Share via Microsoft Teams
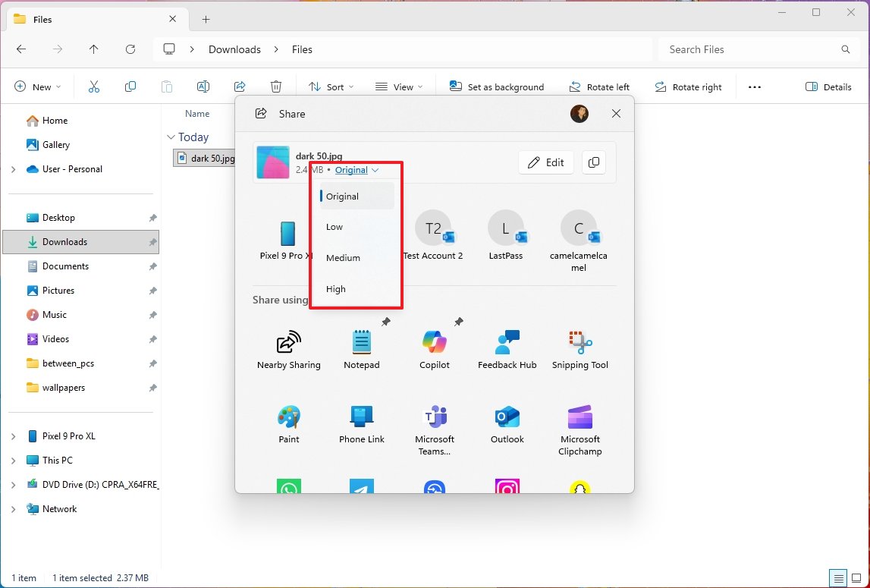870x588 pixels. click(x=435, y=430)
